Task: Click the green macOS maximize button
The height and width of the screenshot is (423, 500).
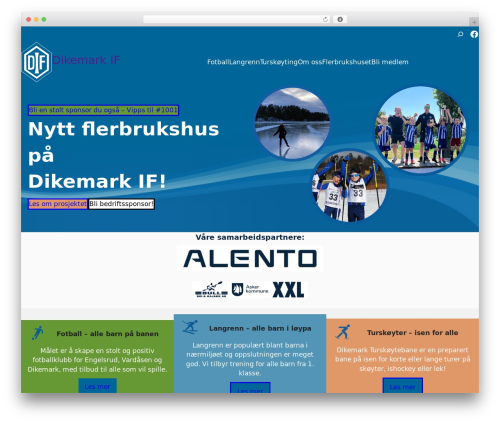Action: pos(44,20)
